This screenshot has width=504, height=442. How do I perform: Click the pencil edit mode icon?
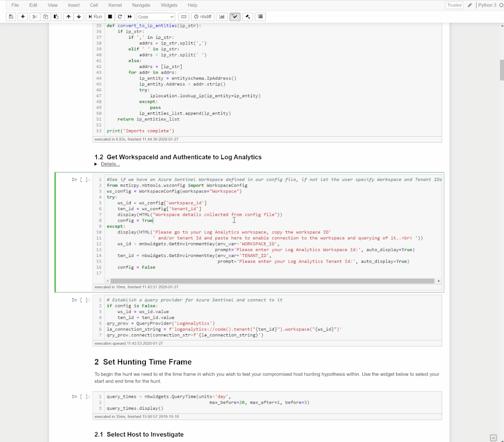(470, 5)
